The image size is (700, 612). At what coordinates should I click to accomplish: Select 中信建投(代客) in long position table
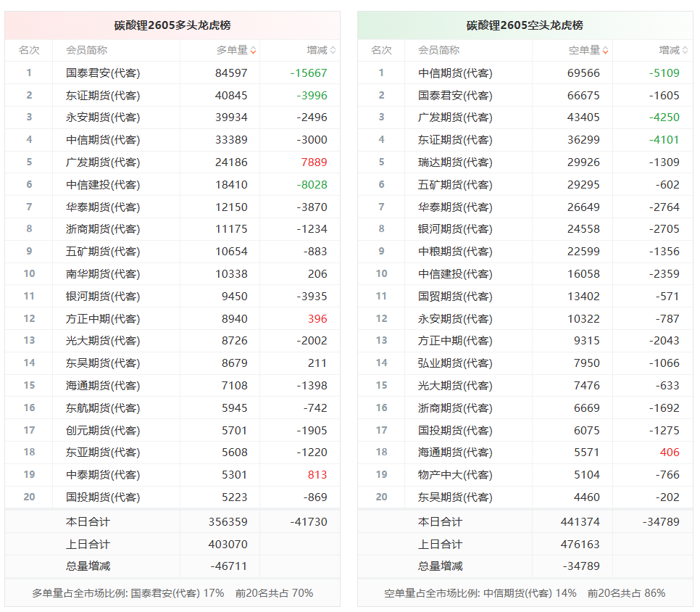[x=103, y=184]
